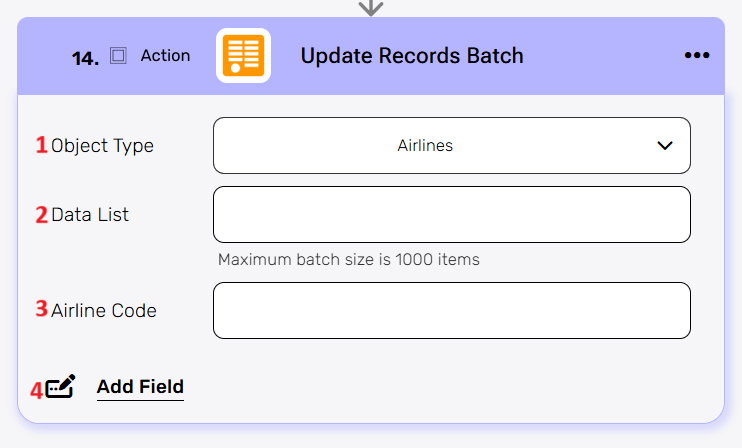Viewport: 742px width, 448px height.
Task: Click the Update Records Batch title
Action: pos(412,56)
